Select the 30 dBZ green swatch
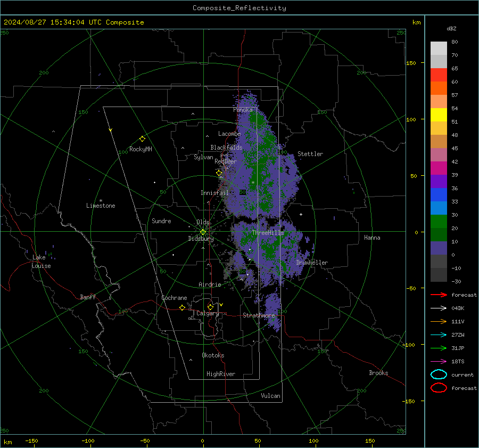 439,222
